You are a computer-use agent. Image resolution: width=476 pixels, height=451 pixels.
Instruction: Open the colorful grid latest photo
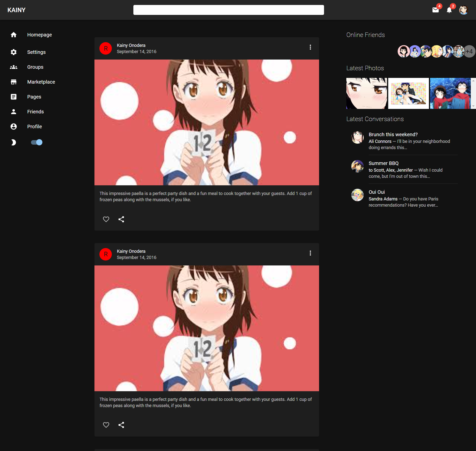click(x=408, y=93)
